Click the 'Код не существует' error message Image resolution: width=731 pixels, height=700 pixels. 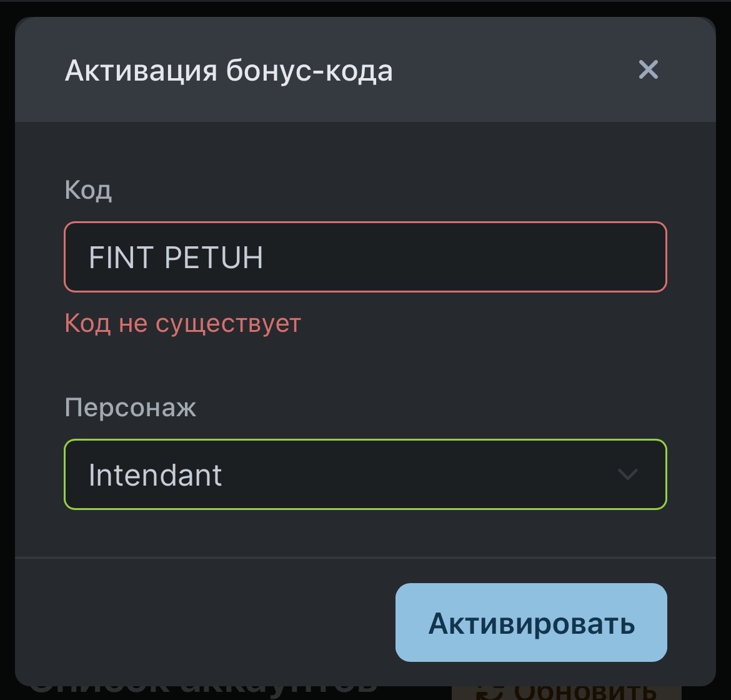tap(182, 324)
